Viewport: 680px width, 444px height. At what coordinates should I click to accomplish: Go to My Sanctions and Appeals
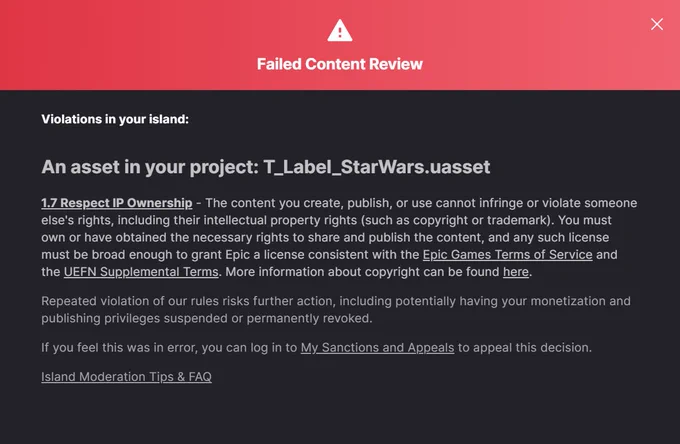(x=377, y=348)
